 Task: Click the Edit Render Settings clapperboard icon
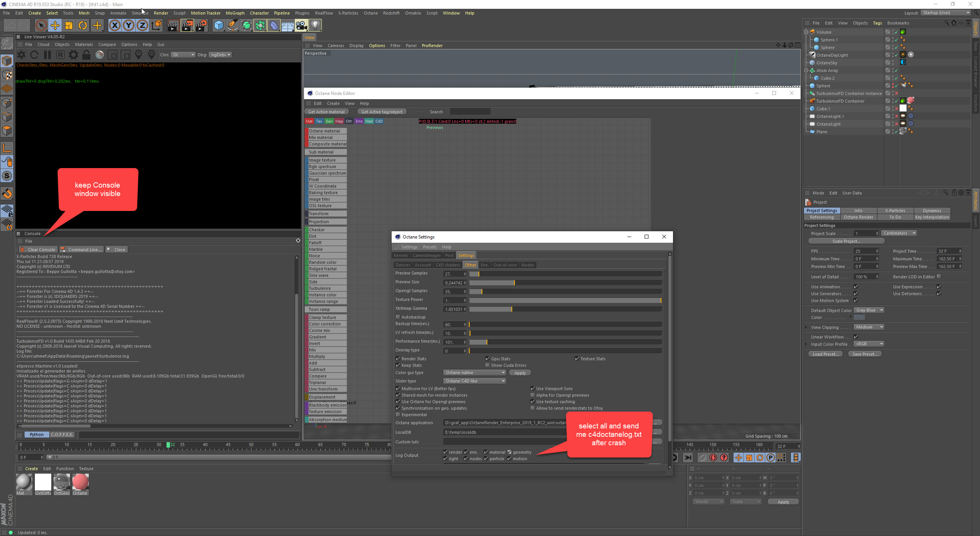(201, 26)
